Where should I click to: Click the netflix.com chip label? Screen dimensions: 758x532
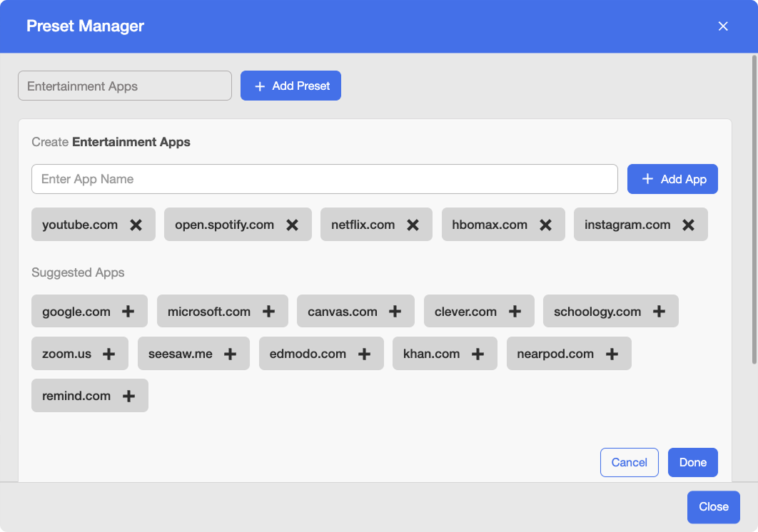pyautogui.click(x=363, y=225)
